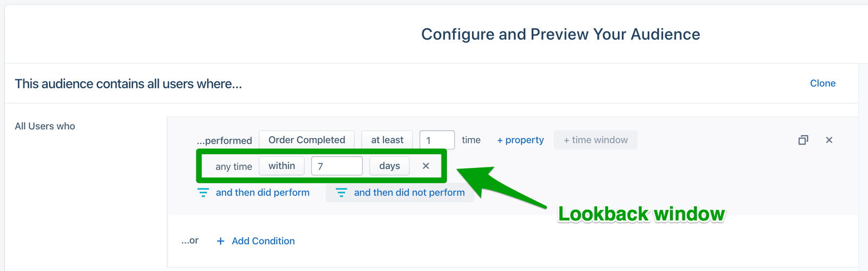Focus the lookback window field showing 7
Viewport: 868px width, 271px height.
(336, 166)
